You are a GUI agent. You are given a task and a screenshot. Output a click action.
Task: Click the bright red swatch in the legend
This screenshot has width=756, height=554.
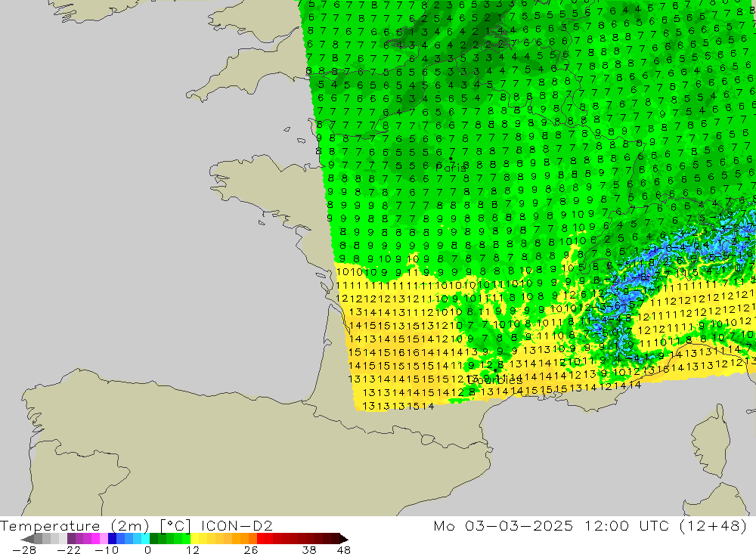point(261,539)
